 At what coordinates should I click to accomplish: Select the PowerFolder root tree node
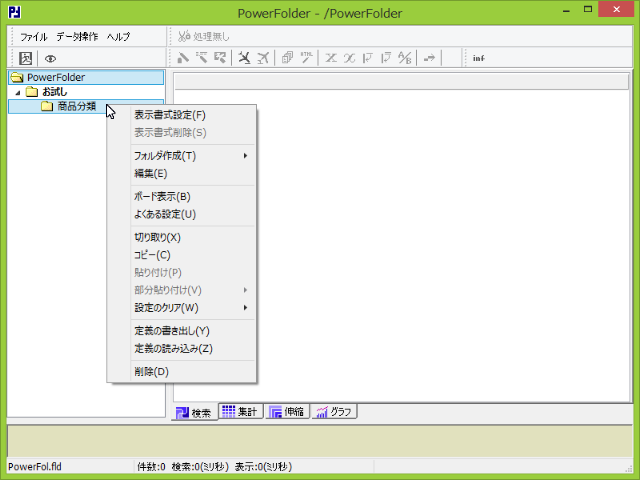tap(86, 77)
